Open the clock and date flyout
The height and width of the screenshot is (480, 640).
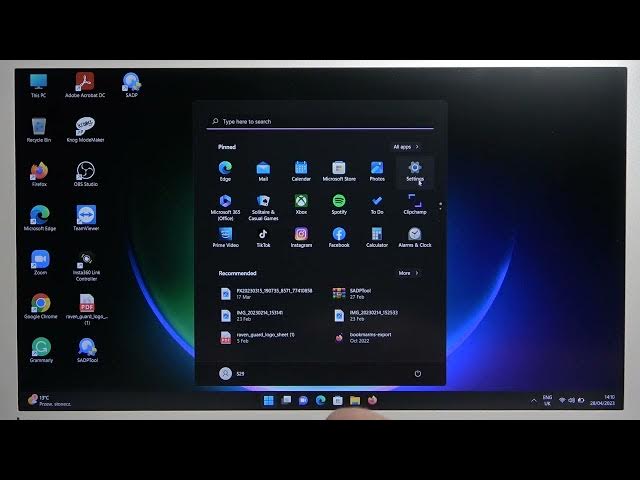tap(602, 400)
